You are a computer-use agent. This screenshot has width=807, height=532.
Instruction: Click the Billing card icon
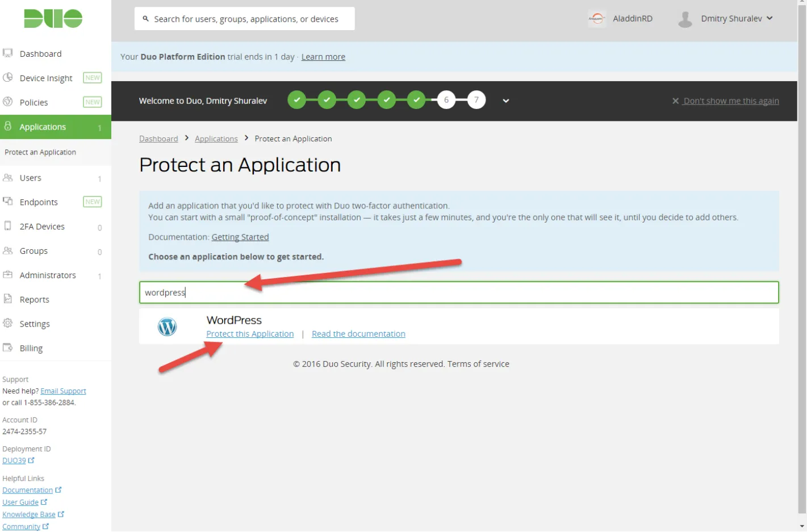click(8, 347)
